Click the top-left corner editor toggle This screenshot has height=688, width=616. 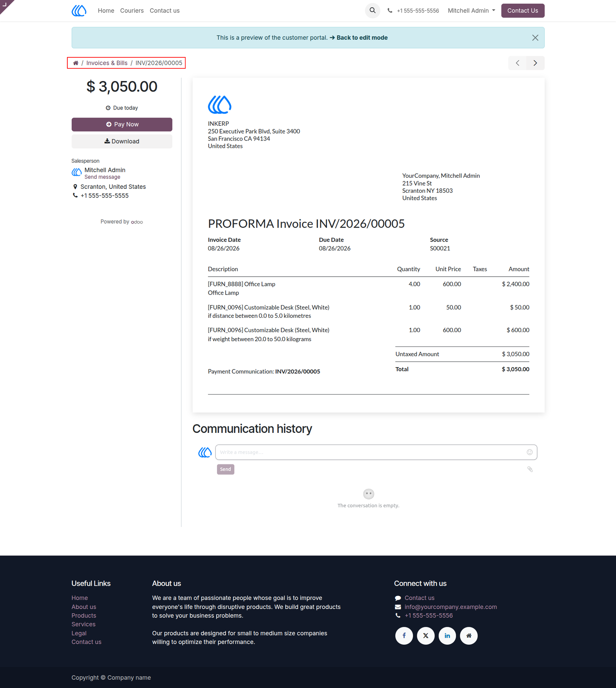coord(5,4)
